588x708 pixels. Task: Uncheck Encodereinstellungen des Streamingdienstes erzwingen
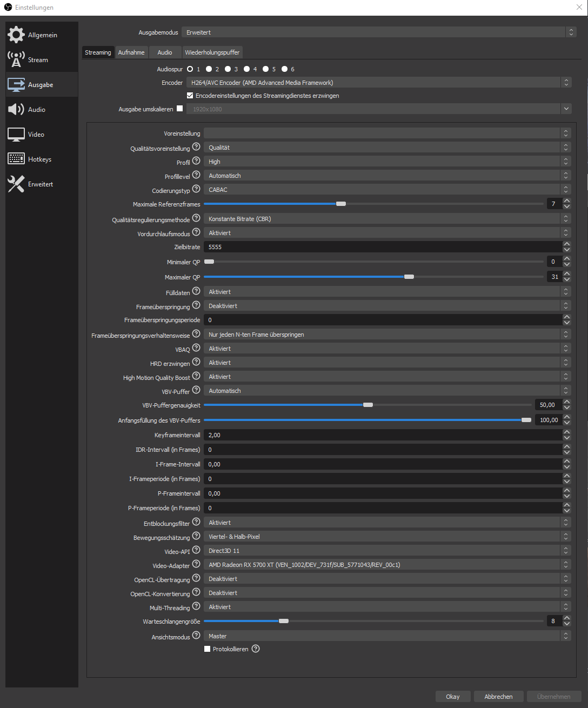pyautogui.click(x=190, y=96)
